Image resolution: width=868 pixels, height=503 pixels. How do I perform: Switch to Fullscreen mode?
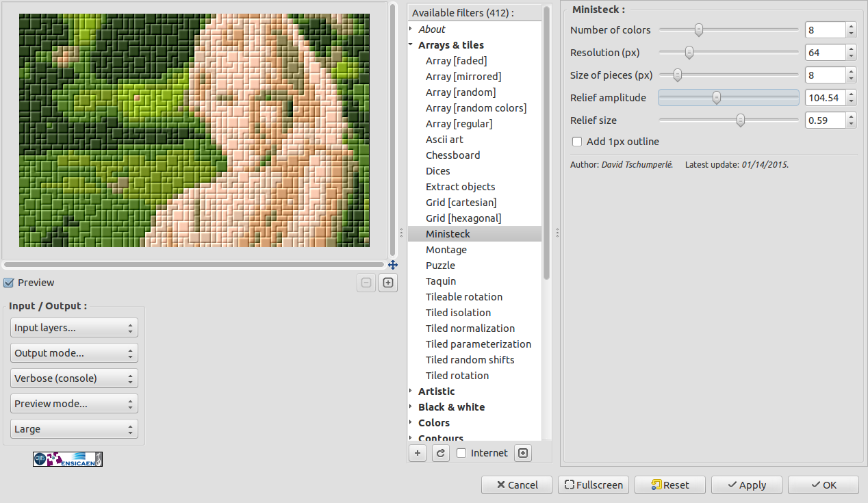tap(593, 485)
